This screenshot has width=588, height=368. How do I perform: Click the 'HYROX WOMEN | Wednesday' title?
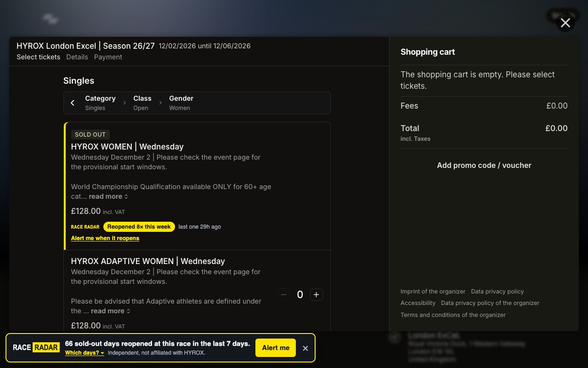click(x=127, y=147)
